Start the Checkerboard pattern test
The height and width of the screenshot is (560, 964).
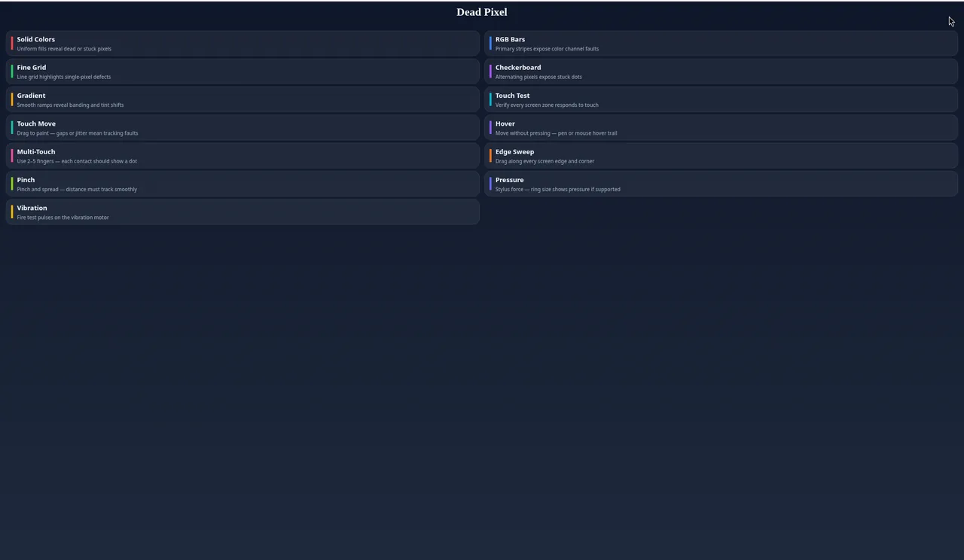[721, 72]
